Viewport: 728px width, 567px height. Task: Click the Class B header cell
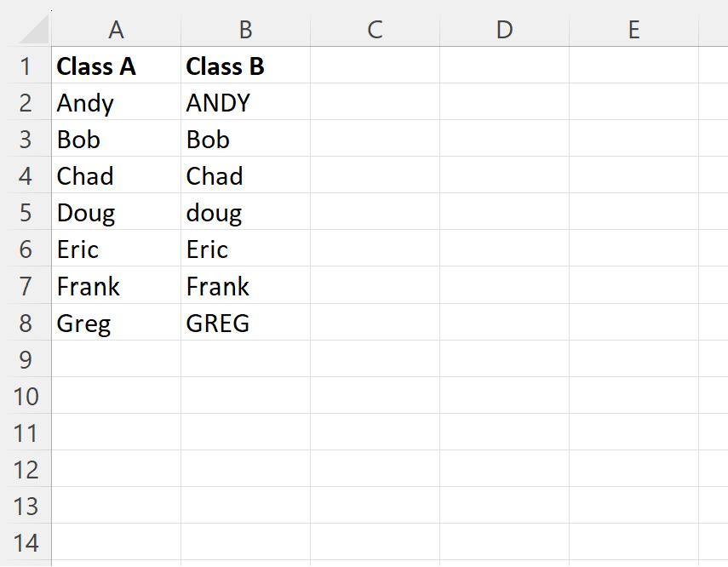click(245, 66)
